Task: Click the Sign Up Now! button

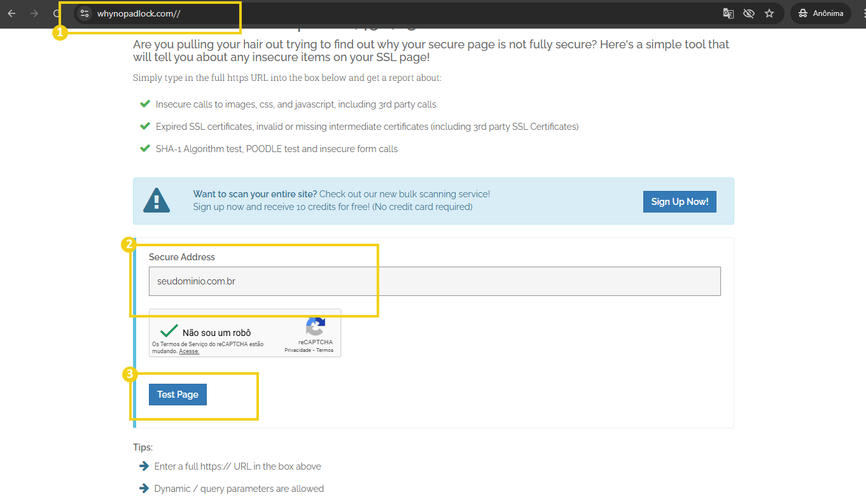Action: pos(680,201)
